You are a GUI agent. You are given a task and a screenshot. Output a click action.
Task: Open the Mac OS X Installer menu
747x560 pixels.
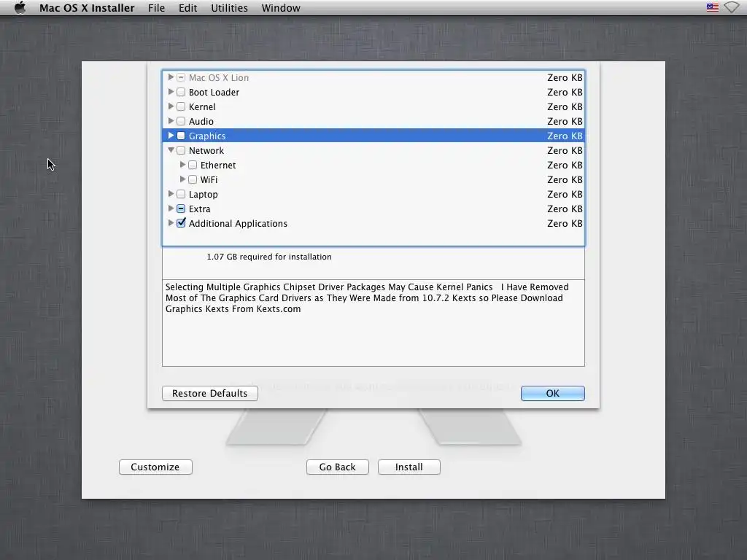pos(87,8)
